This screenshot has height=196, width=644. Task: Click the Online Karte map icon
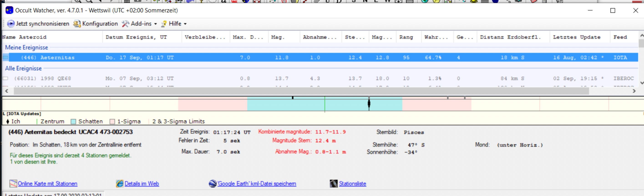coord(13,183)
